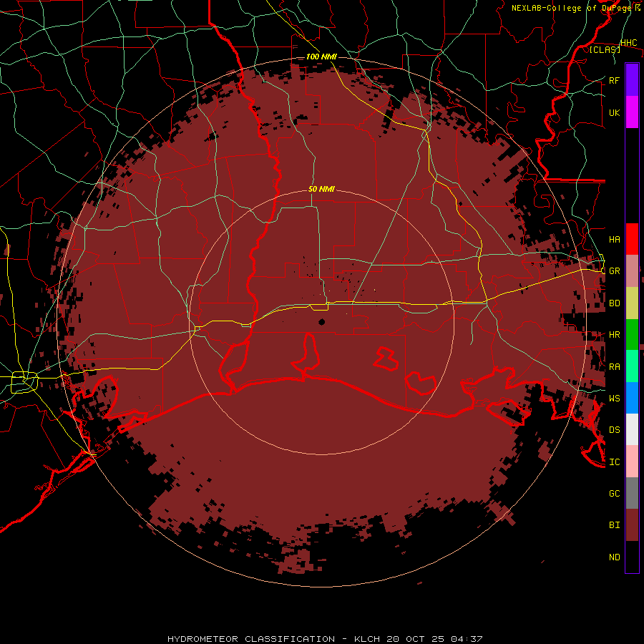Click the BI legend label
644x644 pixels.
click(x=614, y=525)
